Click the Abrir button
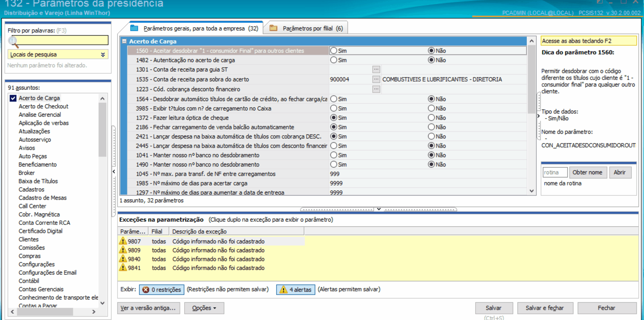The height and width of the screenshot is (320, 644). [x=620, y=172]
